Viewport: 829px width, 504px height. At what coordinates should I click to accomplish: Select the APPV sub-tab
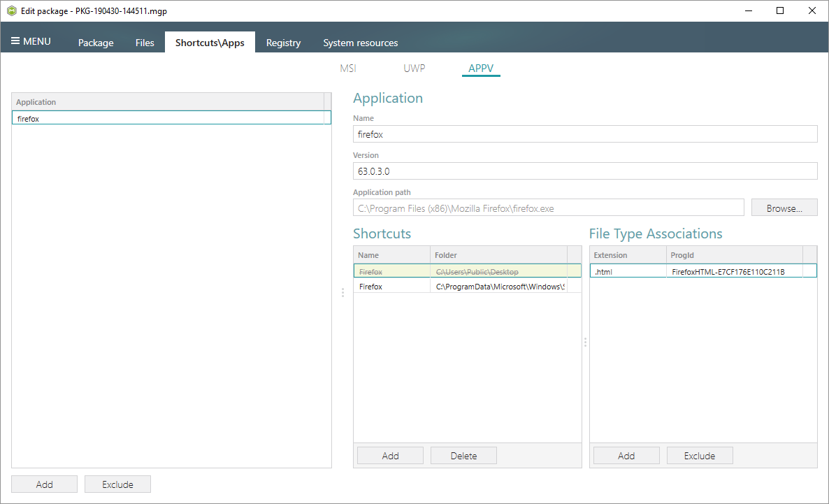pyautogui.click(x=481, y=69)
